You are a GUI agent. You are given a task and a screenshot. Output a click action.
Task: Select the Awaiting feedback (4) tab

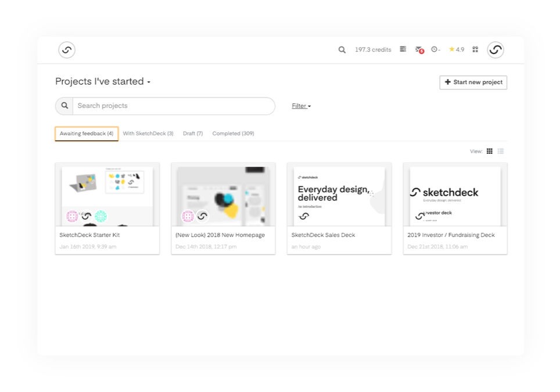[x=87, y=134]
